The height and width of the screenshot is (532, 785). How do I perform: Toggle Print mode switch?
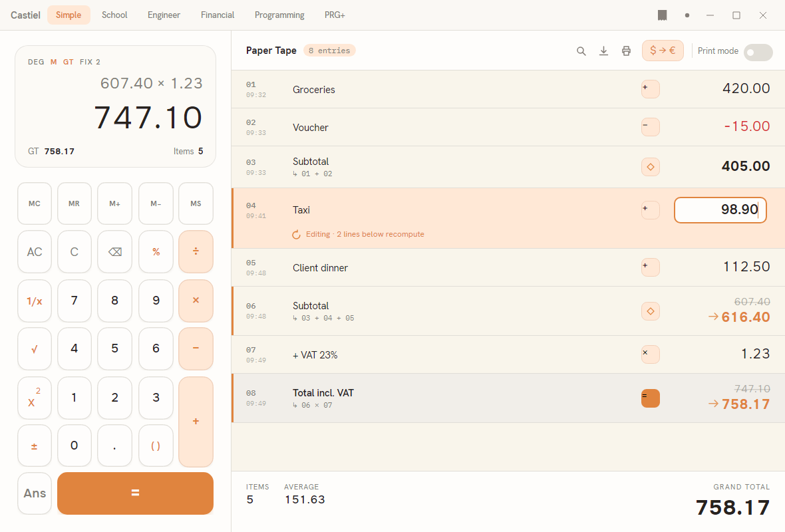[758, 52]
